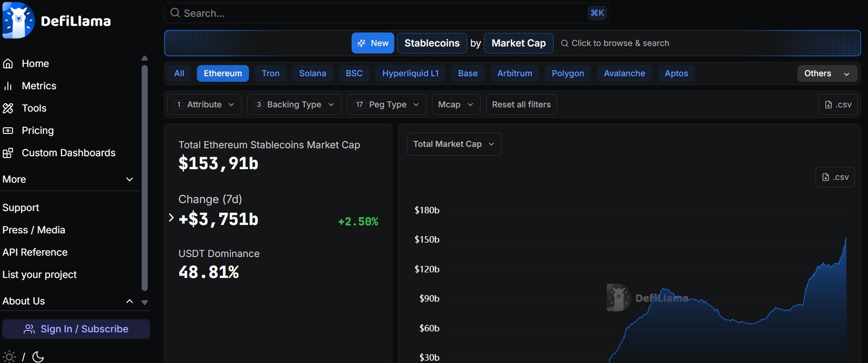Click the sidebar vertical scrollbar thumb
Image resolution: width=868 pixels, height=363 pixels.
click(x=144, y=178)
